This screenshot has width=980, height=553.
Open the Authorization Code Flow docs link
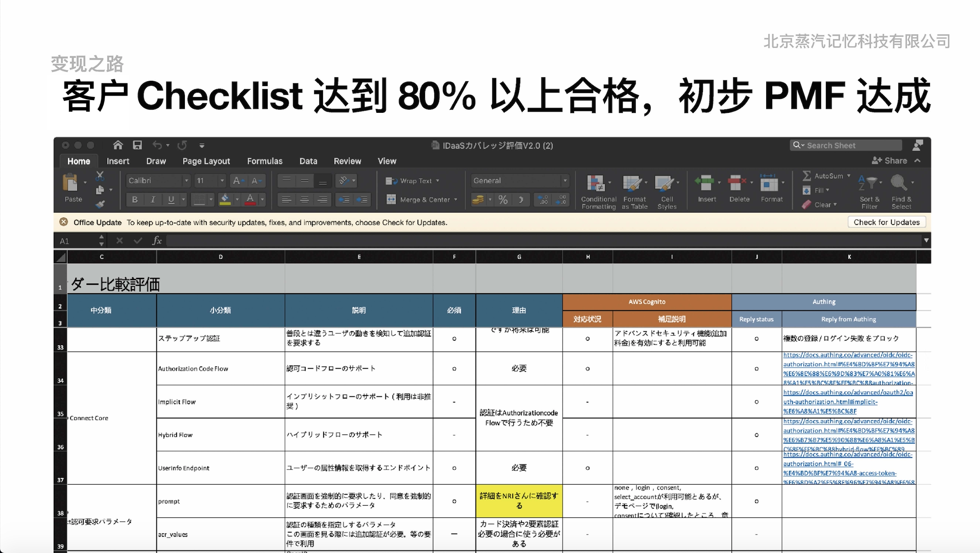[849, 369]
